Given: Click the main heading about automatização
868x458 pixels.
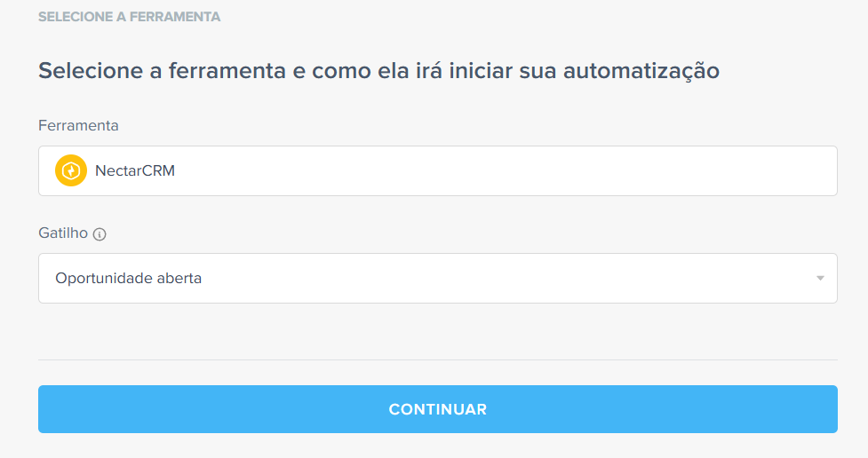Looking at the screenshot, I should [378, 71].
